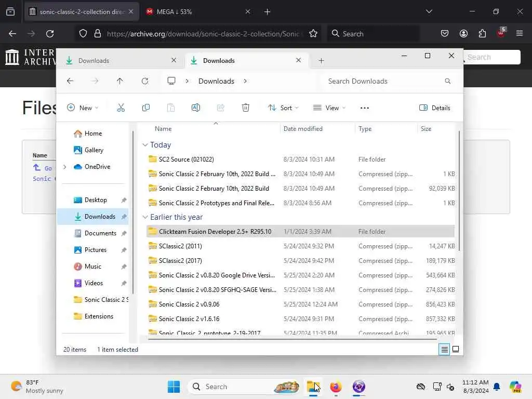This screenshot has height=399, width=532.
Task: Open Windows Start menu
Action: (x=174, y=387)
